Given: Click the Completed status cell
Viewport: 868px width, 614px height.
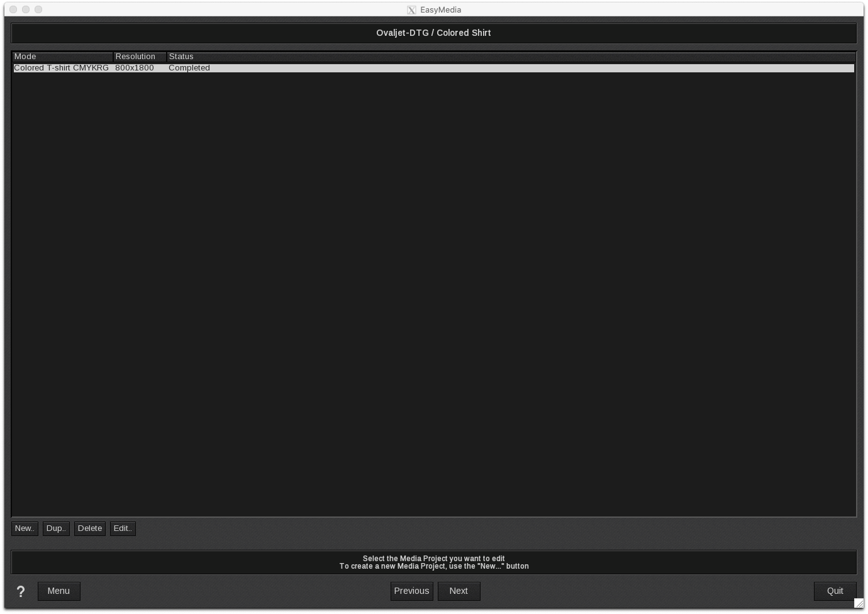Looking at the screenshot, I should [189, 68].
